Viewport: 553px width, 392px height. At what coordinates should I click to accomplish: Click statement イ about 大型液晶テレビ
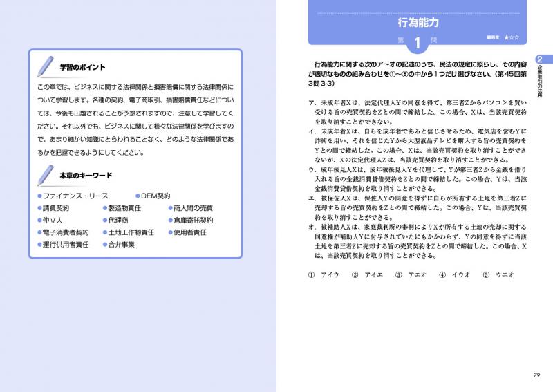[x=418, y=145]
